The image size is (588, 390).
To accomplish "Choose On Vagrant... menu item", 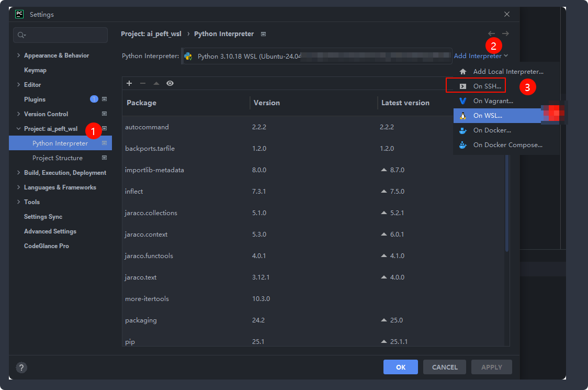I will pyautogui.click(x=506, y=101).
